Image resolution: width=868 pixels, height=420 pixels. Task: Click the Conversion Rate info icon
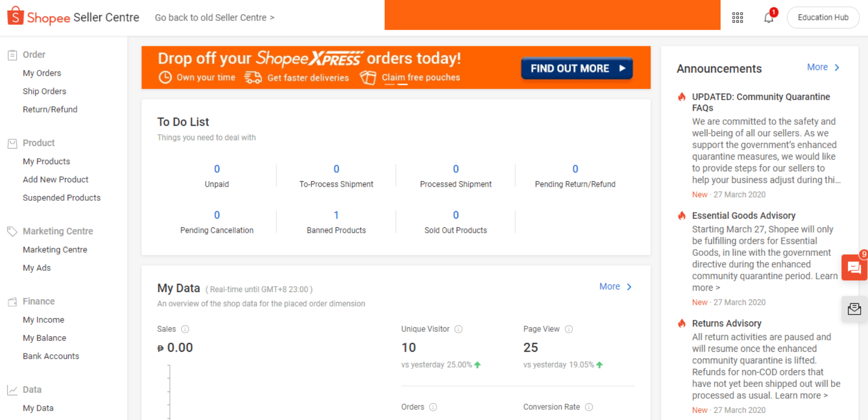click(589, 407)
